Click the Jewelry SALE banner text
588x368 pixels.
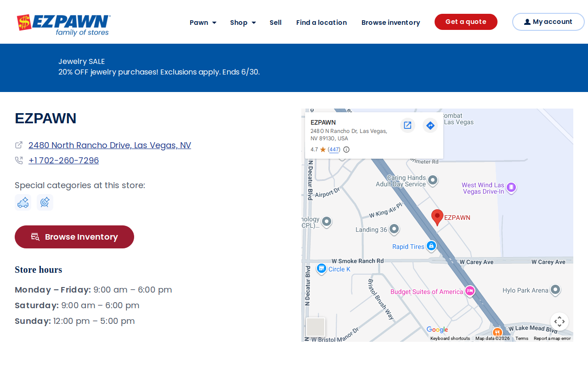coord(82,61)
